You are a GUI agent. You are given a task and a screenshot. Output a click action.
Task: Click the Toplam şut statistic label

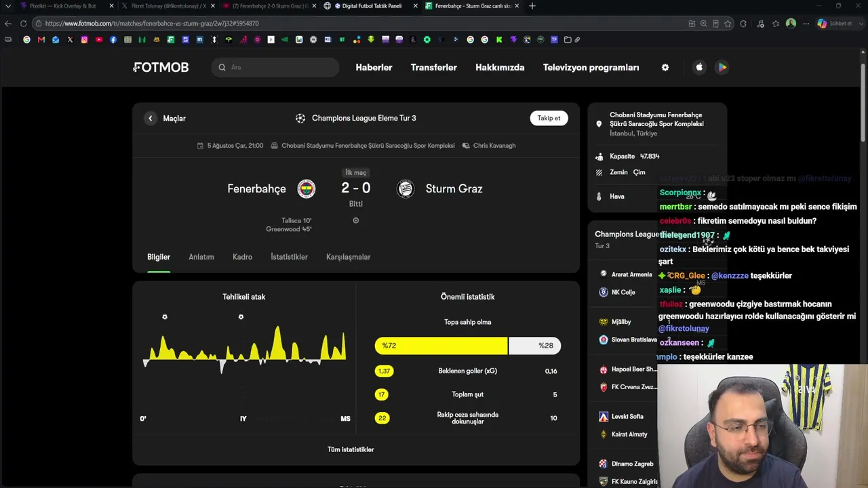pos(467,394)
